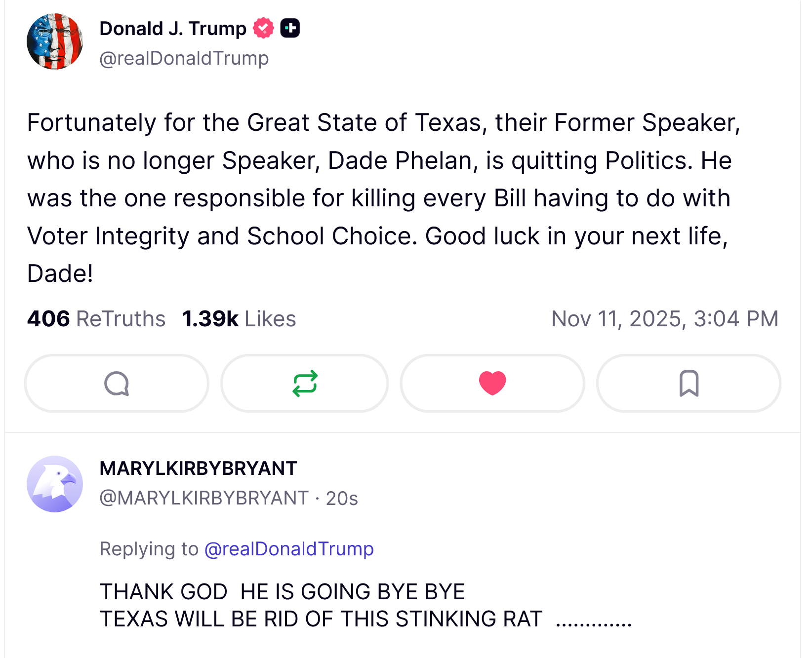The width and height of the screenshot is (812, 658).
Task: Toggle the bookmark button on the post
Action: click(689, 384)
